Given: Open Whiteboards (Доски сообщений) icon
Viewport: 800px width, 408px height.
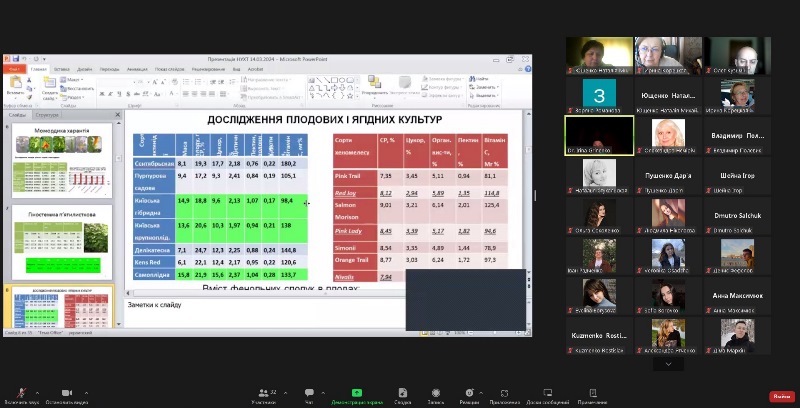Looking at the screenshot, I should click(547, 393).
